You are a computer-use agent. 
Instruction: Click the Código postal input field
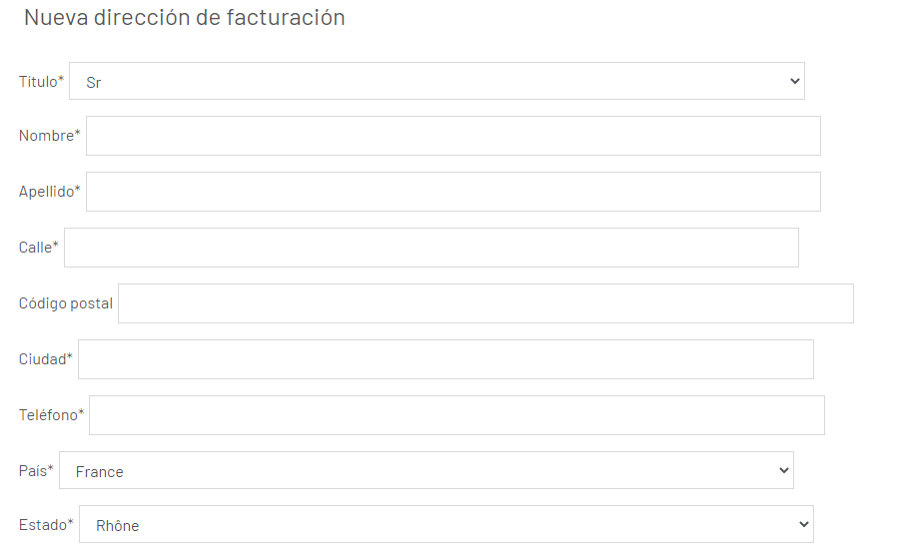[485, 303]
